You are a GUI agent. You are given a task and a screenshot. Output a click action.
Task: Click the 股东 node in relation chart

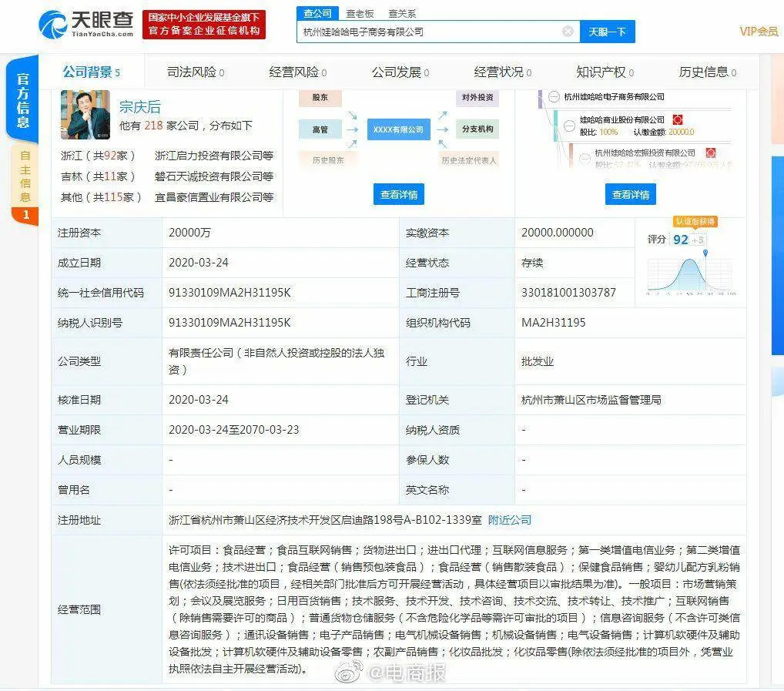tap(320, 98)
